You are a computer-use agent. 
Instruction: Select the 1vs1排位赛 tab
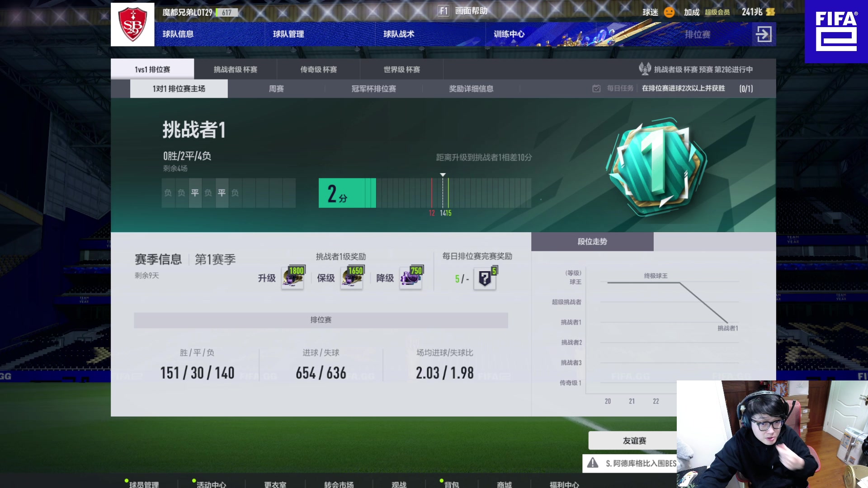coord(152,69)
